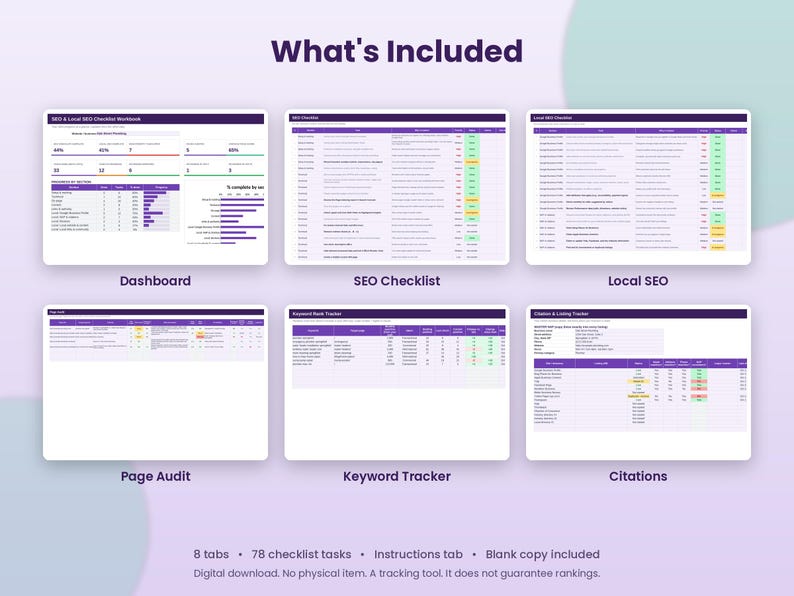Click the "Keyword Rank Tracker" sheet title
This screenshot has width=794, height=596.
[x=317, y=314]
